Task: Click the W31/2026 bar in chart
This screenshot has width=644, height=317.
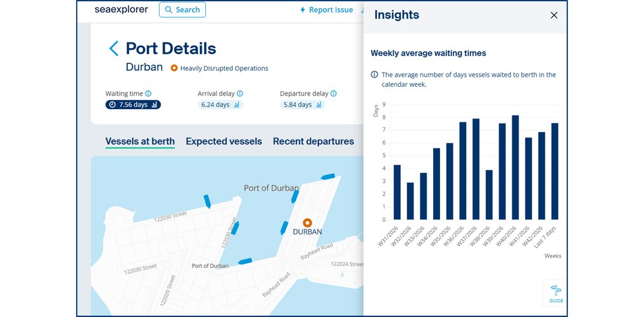Action: coord(397,192)
